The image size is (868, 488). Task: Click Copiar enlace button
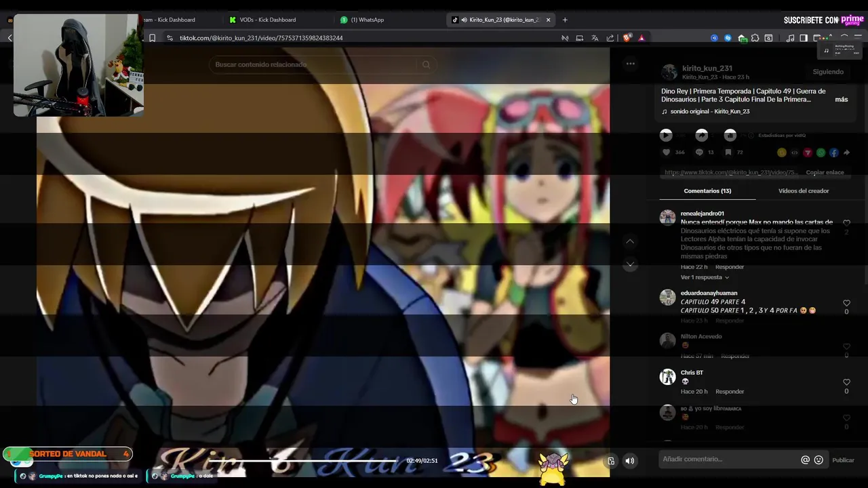coord(825,172)
